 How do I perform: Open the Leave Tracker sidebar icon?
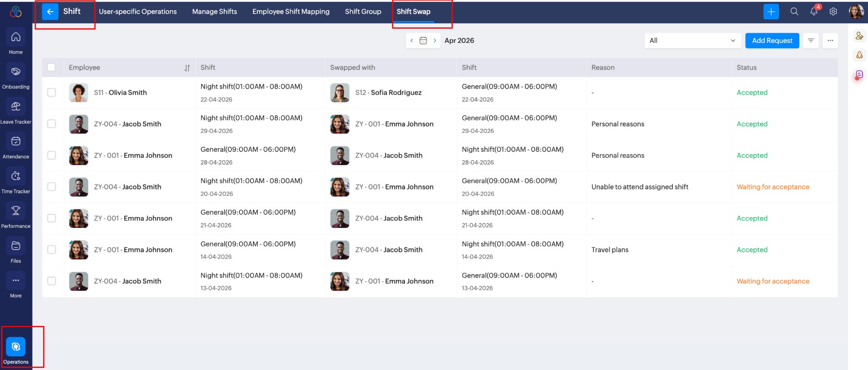pyautogui.click(x=16, y=107)
